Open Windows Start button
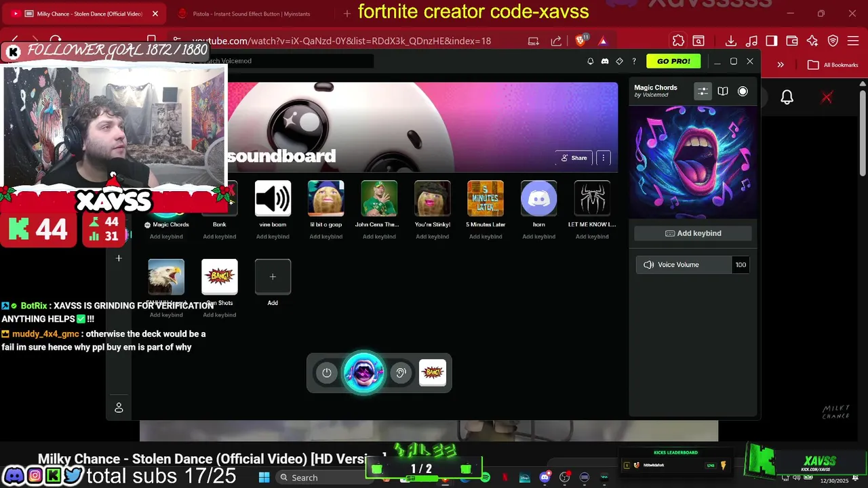The height and width of the screenshot is (488, 868). [x=264, y=477]
